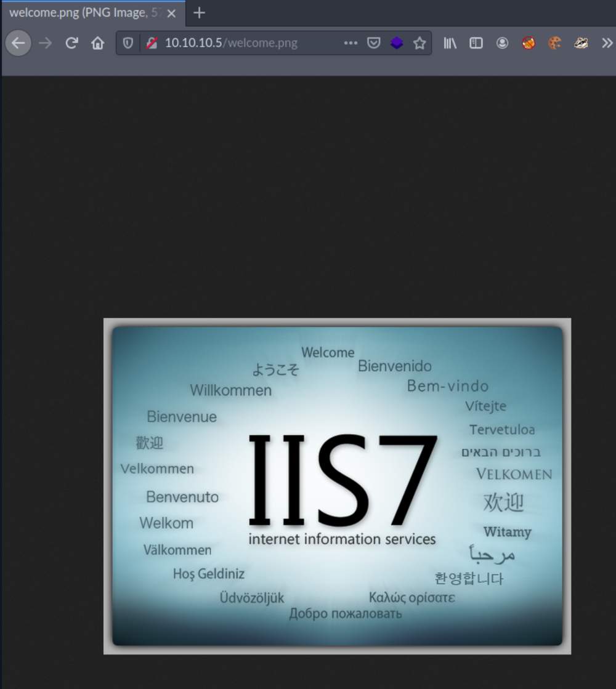
Task: Open the Library bookmarks and history icon
Action: coord(450,43)
